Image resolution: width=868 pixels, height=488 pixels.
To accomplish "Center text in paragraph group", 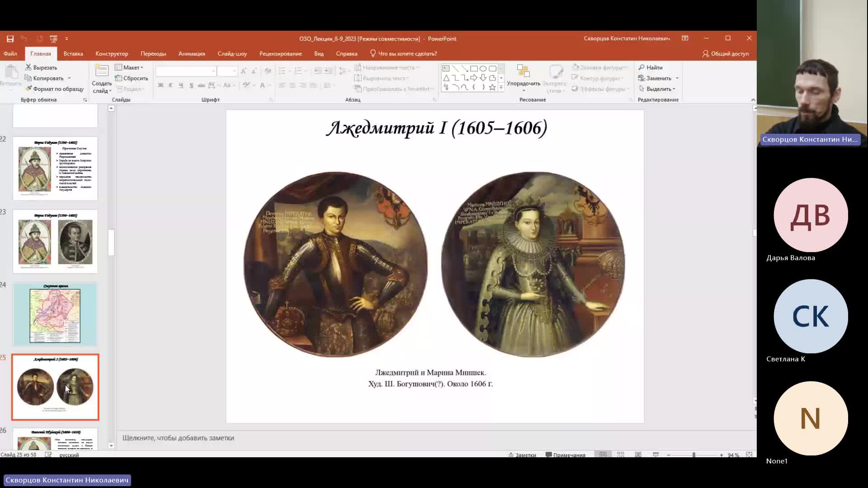I will 292,85.
